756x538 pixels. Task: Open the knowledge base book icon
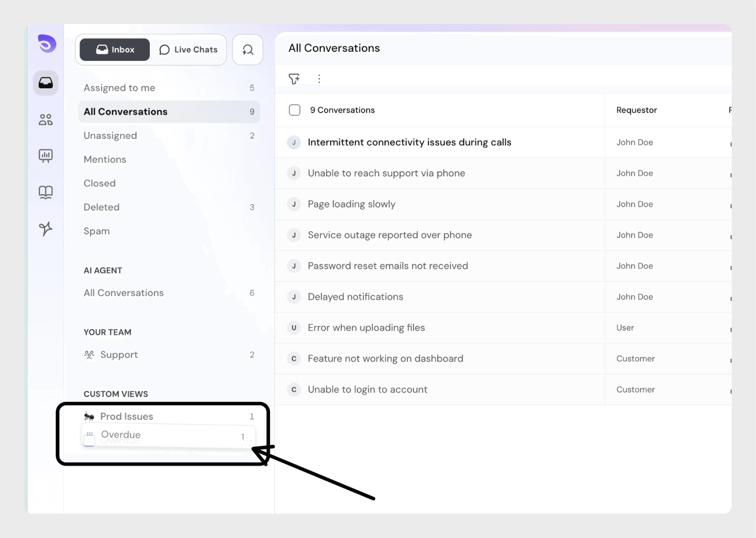click(46, 192)
